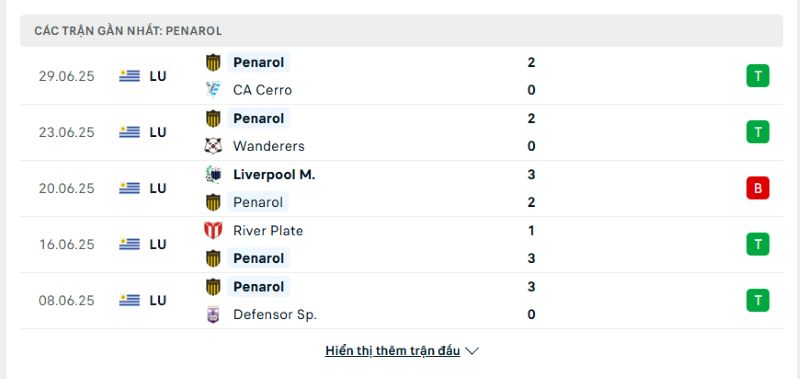Click the red B result badge

point(758,188)
